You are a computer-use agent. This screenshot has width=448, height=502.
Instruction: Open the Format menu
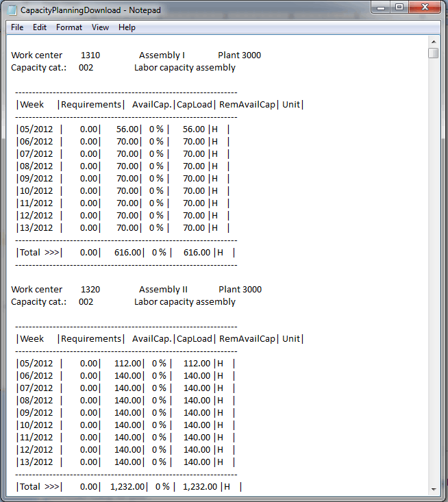coord(69,27)
